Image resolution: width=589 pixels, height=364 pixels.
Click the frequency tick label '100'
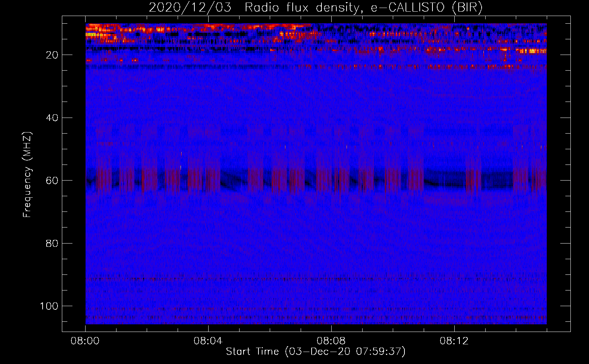50,306
